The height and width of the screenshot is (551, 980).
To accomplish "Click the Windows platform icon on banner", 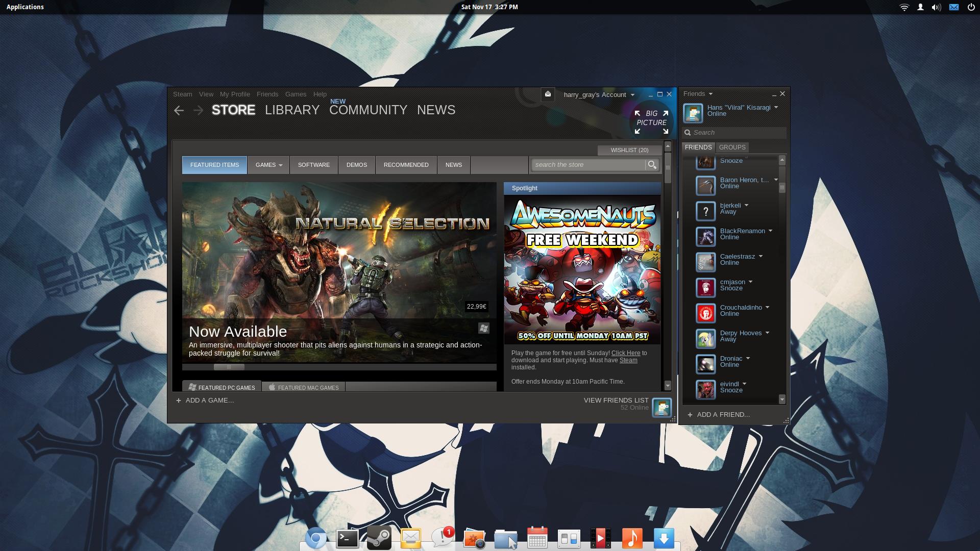I will (484, 328).
